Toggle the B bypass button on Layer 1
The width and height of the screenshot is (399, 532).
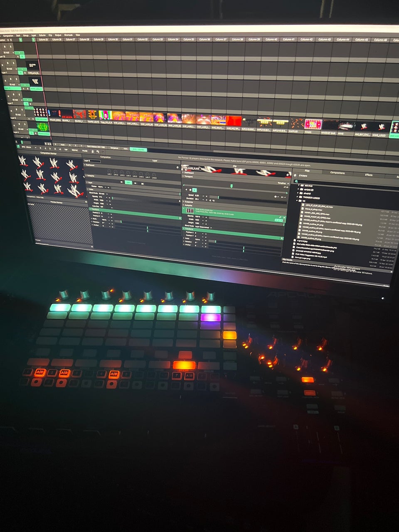[x=7, y=63]
